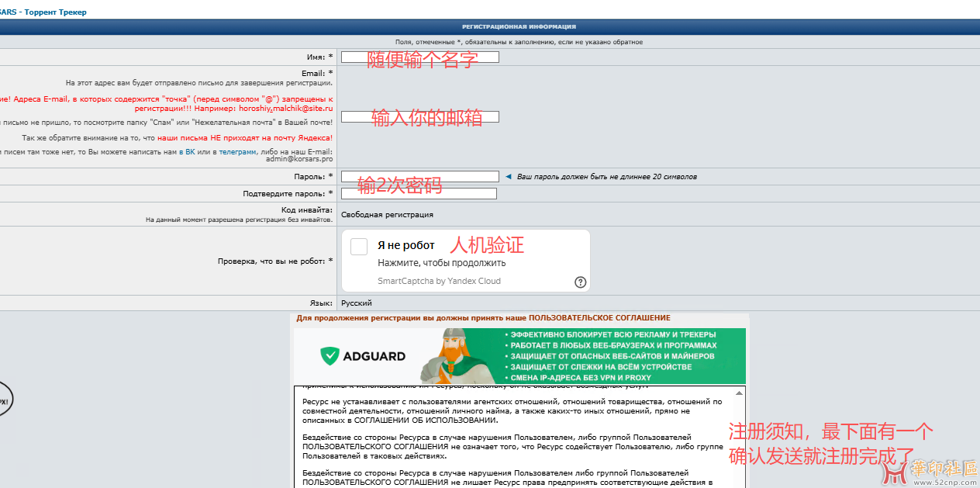The height and width of the screenshot is (488, 980).
Task: Select the admin@korsars.pro email address text
Action: pos(299,159)
